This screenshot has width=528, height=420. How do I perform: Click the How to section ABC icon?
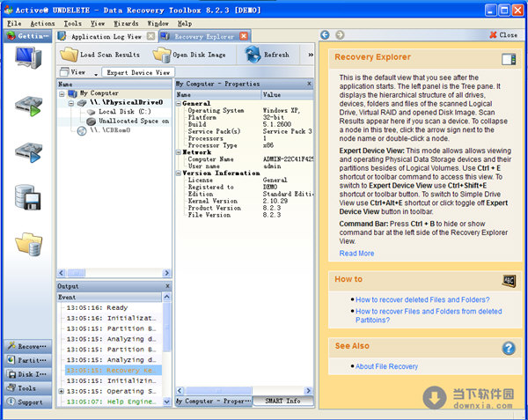(x=509, y=281)
